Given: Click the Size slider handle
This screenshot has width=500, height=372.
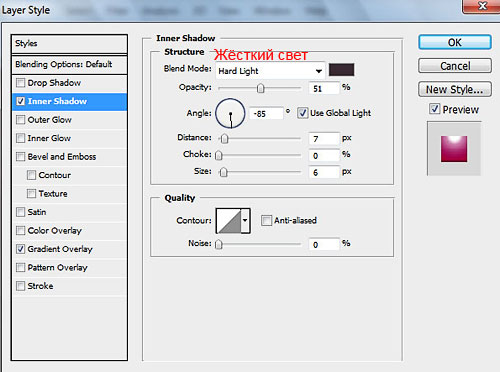Looking at the screenshot, I should pyautogui.click(x=224, y=172).
